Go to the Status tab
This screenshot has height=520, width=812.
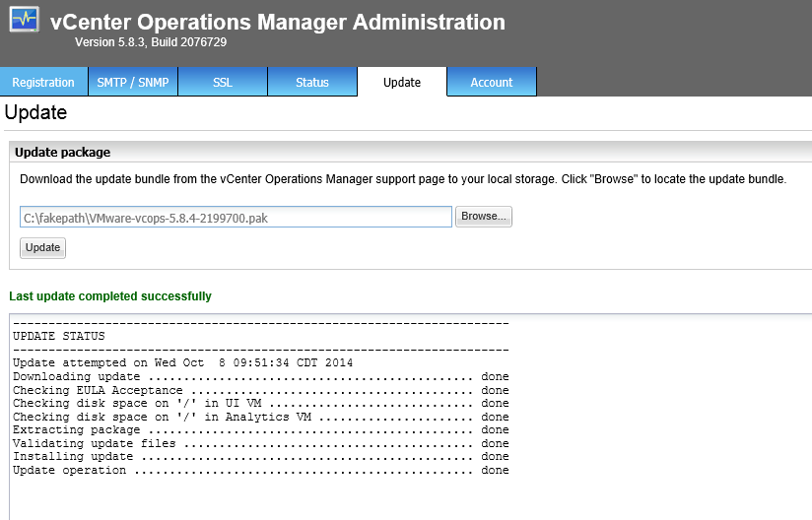pos(312,82)
